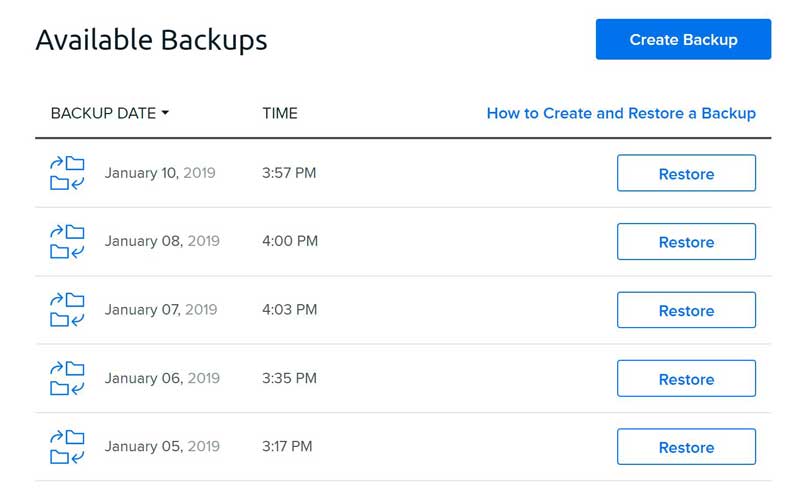
Task: Click the Available Backups heading
Action: (151, 40)
